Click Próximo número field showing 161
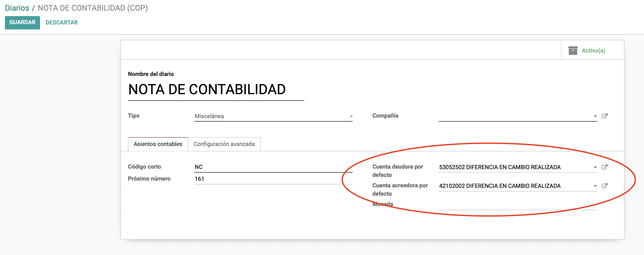 pyautogui.click(x=273, y=179)
